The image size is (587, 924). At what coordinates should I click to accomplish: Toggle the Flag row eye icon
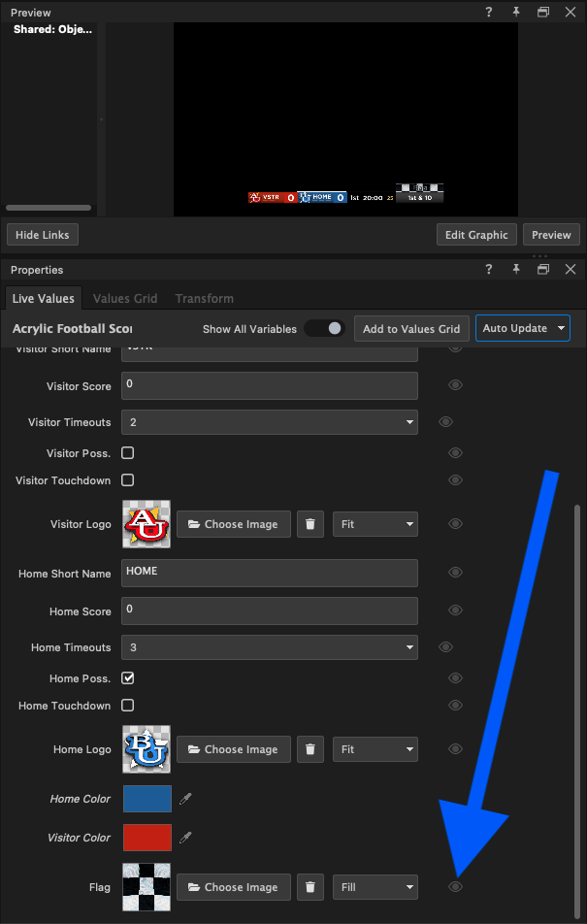(x=455, y=887)
